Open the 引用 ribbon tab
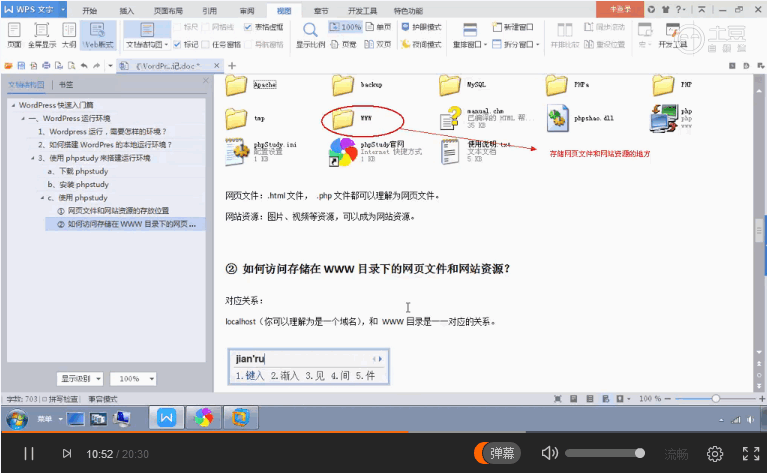Viewport: 767px width, 473px height. [209, 10]
